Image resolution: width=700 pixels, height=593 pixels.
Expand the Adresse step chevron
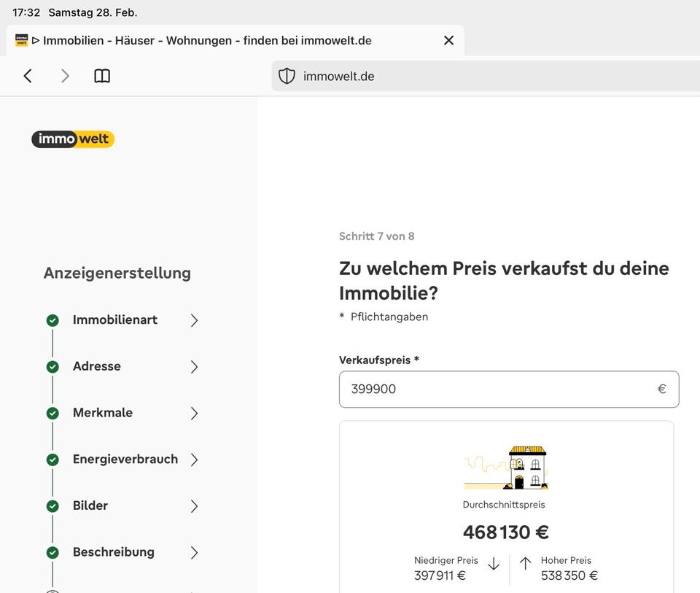click(194, 367)
